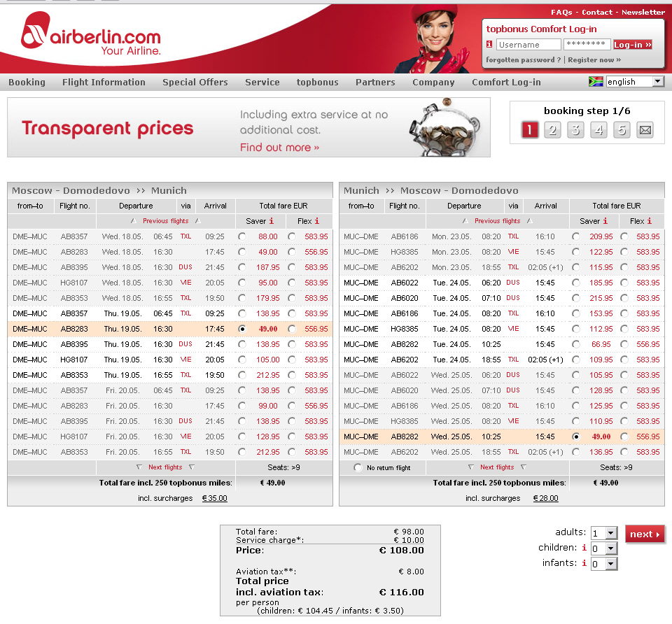Select Saver 136.95 for Wed 25.05 AB6202
This screenshot has height=624, width=672.
click(576, 452)
